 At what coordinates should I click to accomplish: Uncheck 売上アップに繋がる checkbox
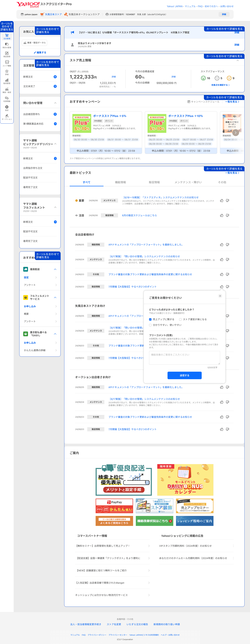click(x=150, y=319)
